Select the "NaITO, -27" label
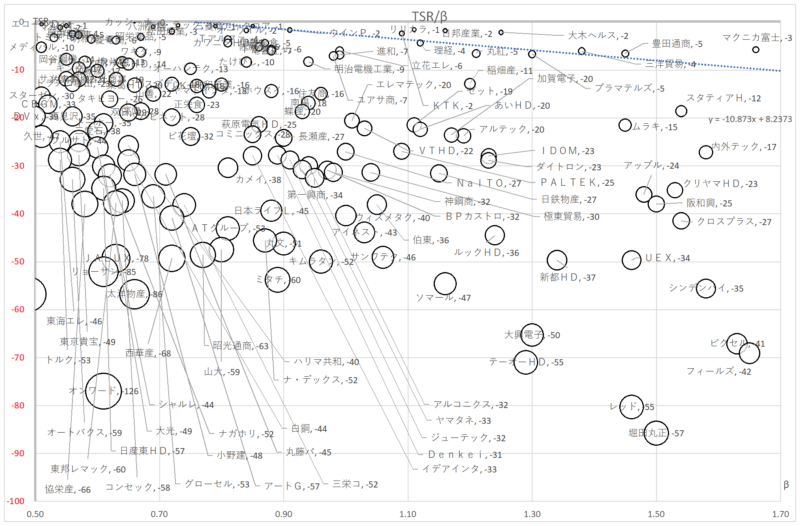Screen dimensions: 800x526 489,183
